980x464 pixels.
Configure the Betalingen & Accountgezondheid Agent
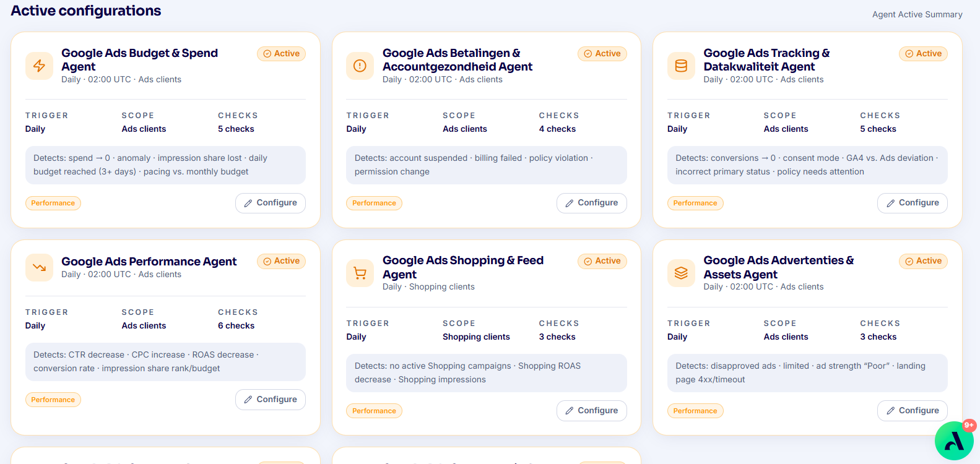pos(592,203)
